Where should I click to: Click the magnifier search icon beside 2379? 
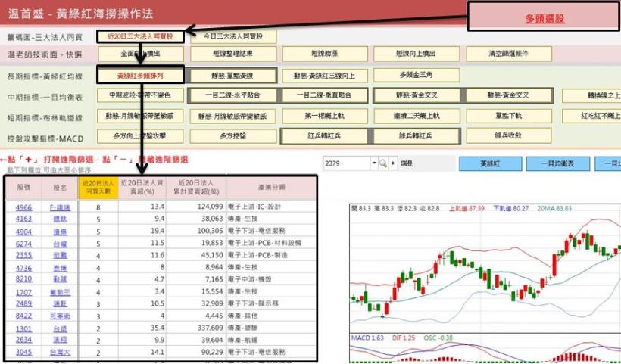(383, 163)
